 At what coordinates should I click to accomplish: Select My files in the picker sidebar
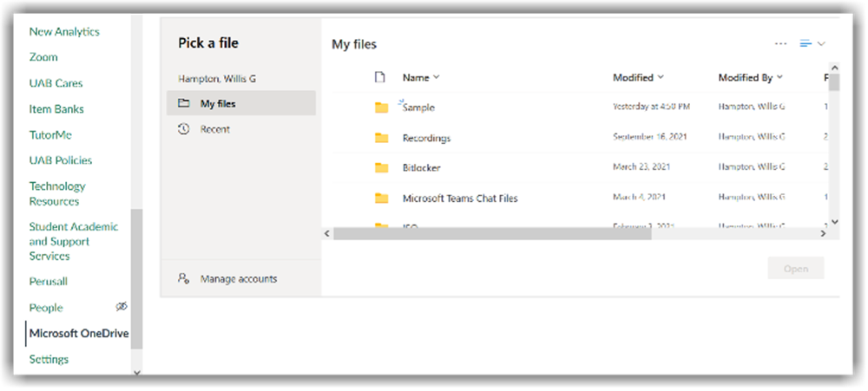tap(217, 103)
